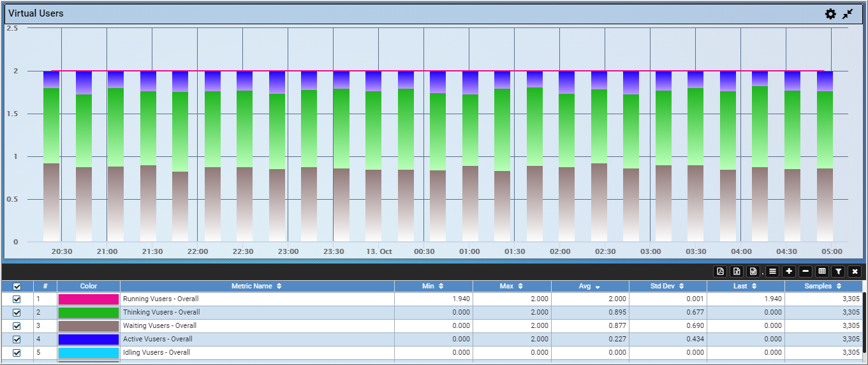Click the 1.940 Min value for Running Vusers

460,299
